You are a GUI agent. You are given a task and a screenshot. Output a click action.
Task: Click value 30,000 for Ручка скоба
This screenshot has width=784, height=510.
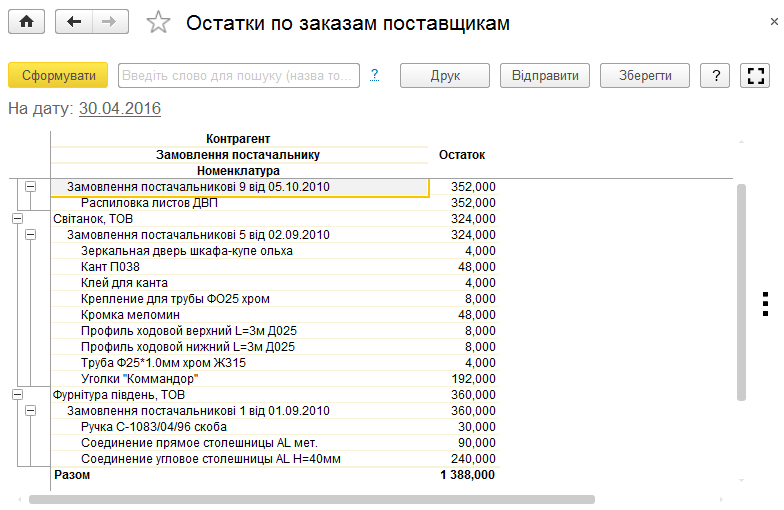tap(476, 427)
